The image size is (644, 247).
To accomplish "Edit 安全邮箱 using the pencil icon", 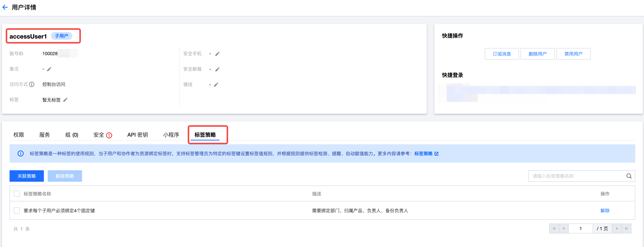I will point(217,69).
